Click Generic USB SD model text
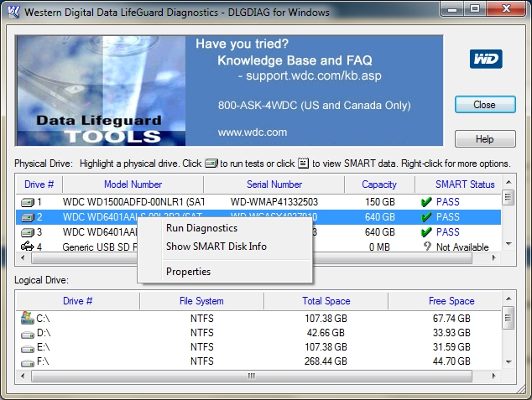This screenshot has height=400, width=532. [x=100, y=247]
